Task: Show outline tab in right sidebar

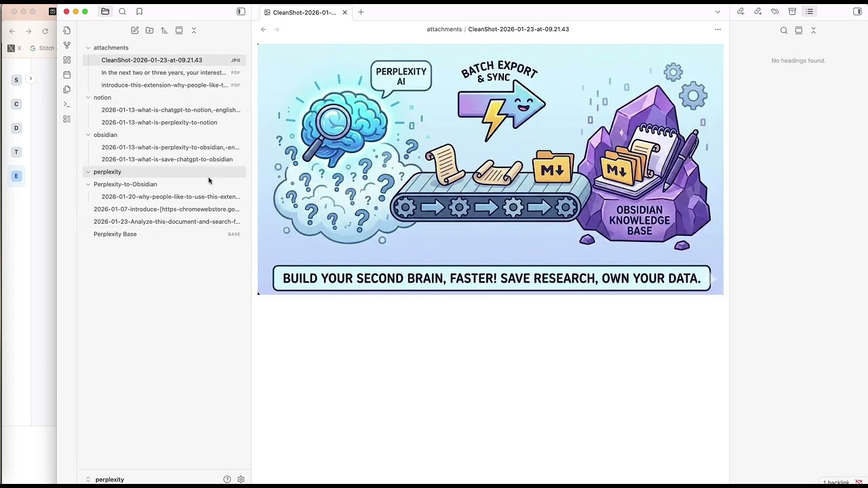Action: coord(809,12)
